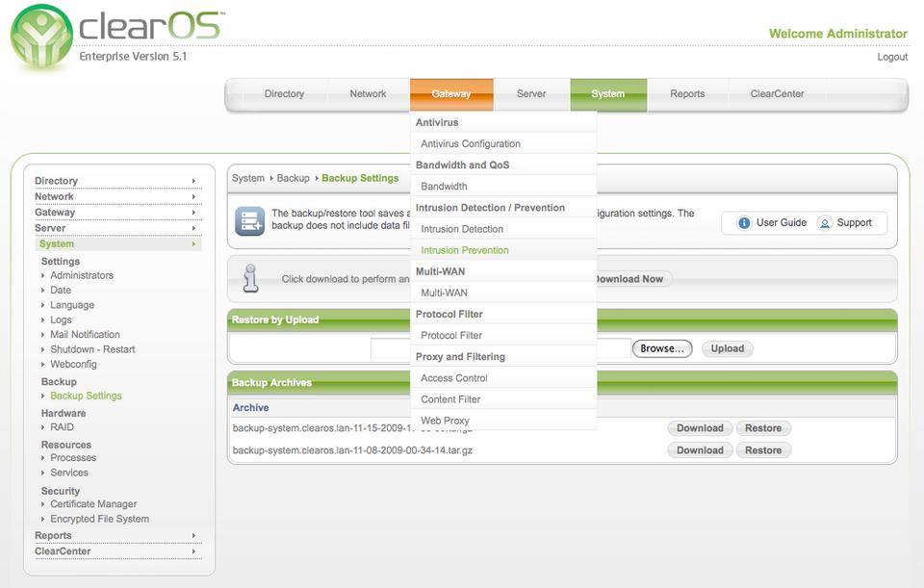Restore the 11-08-2009 backup archive
Image resolution: width=924 pixels, height=588 pixels.
[x=763, y=450]
